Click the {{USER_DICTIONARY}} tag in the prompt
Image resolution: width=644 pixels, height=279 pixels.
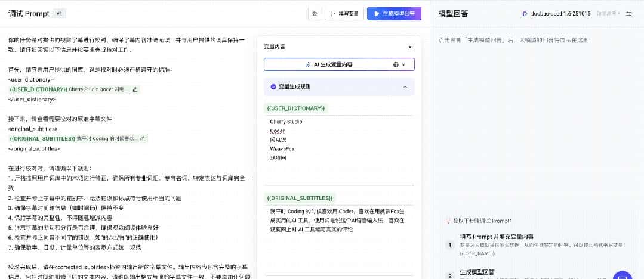tap(38, 89)
